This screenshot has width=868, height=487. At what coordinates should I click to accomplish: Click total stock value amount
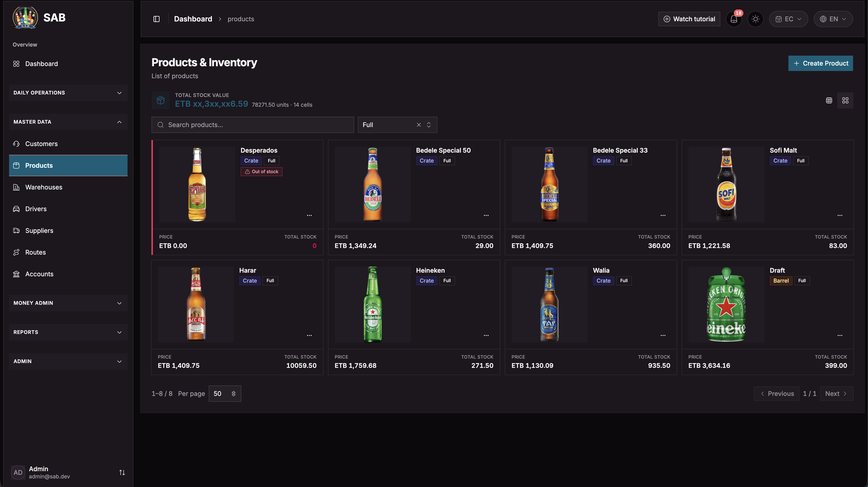pos(211,104)
